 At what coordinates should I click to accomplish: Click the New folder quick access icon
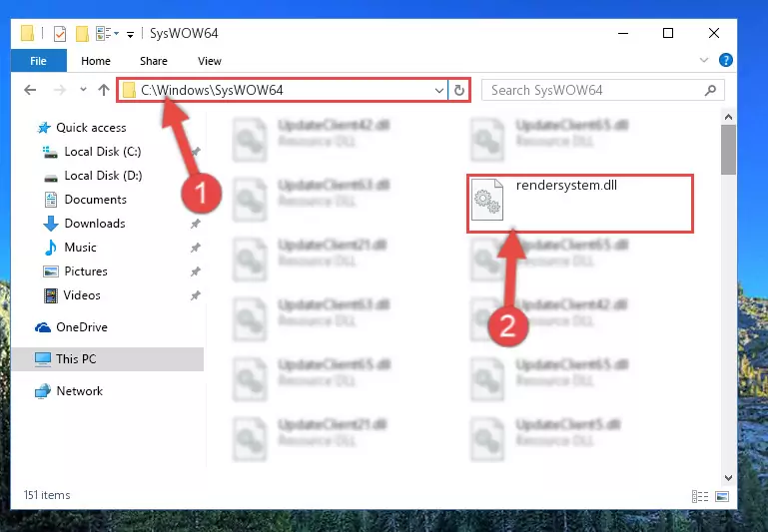(x=82, y=33)
